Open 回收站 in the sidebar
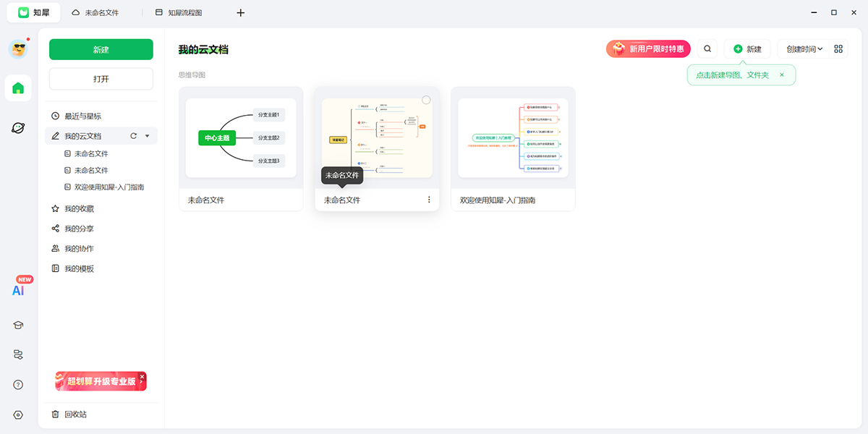Image resolution: width=868 pixels, height=434 pixels. click(x=75, y=414)
